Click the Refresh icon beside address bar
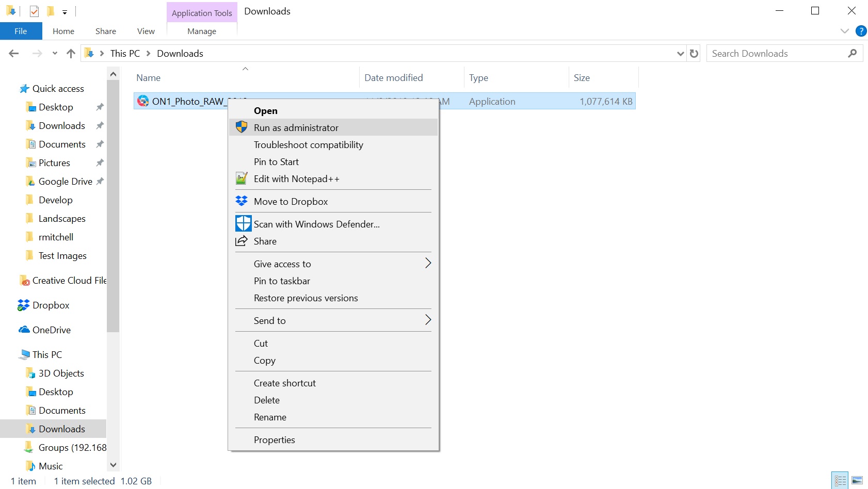This screenshot has width=868, height=489. tap(694, 54)
